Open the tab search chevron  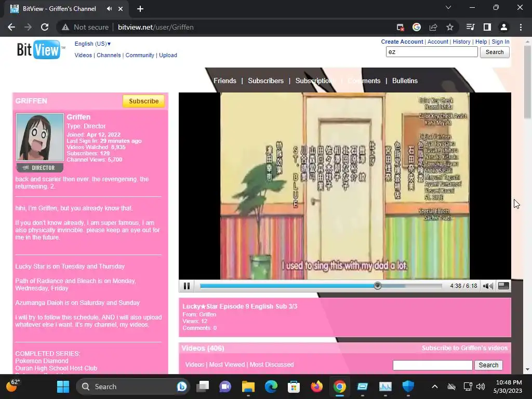point(448,7)
